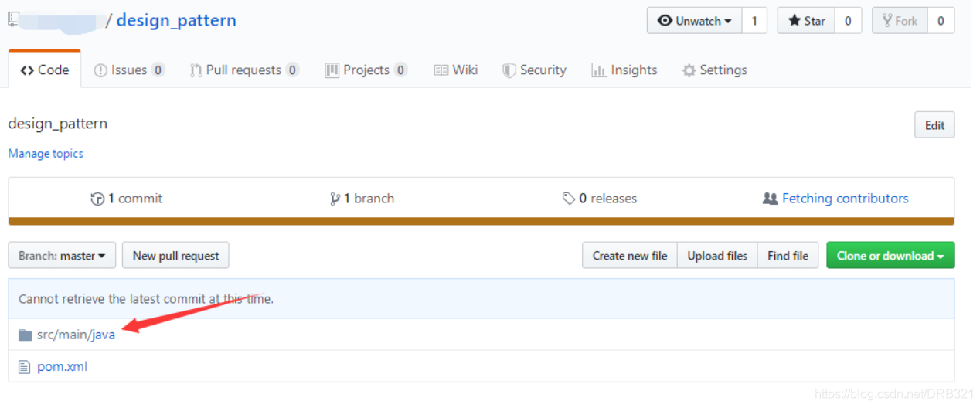
Task: Open the Wiki tab
Action: point(456,70)
